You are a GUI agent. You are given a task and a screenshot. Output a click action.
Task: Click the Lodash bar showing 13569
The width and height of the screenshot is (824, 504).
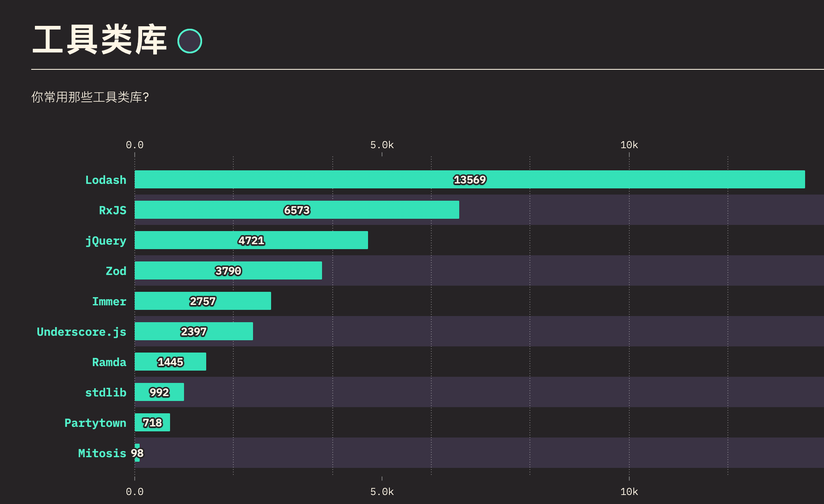pos(470,179)
